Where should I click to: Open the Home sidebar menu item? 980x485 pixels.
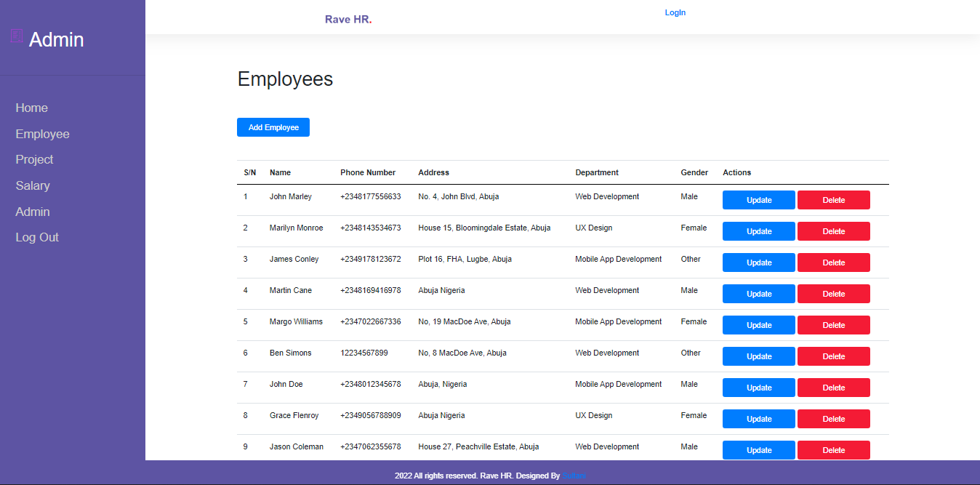32,108
